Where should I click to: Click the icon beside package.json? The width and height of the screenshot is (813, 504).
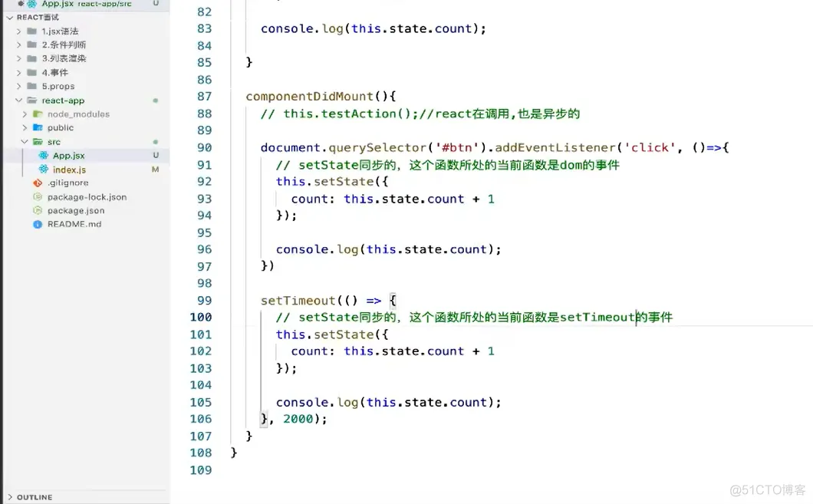point(38,210)
